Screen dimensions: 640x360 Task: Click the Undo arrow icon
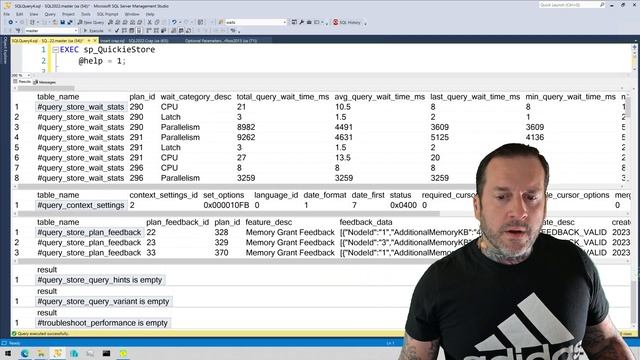pyautogui.click(x=174, y=22)
